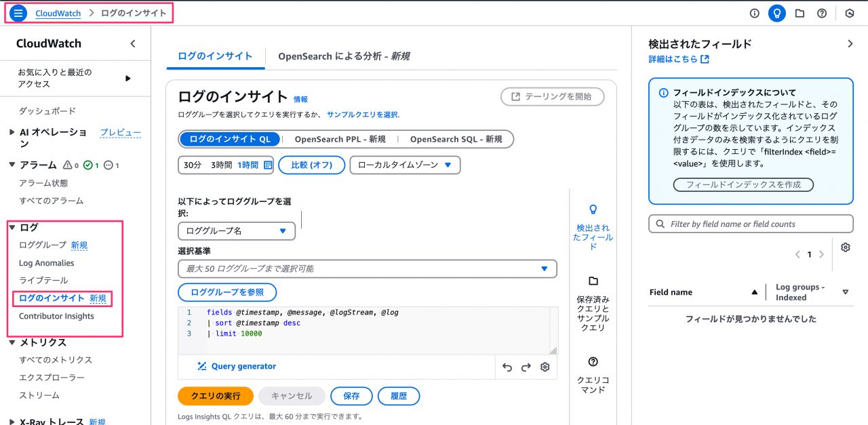Open the help question mark in top bar
Viewport: 868px width, 425px height.
822,13
